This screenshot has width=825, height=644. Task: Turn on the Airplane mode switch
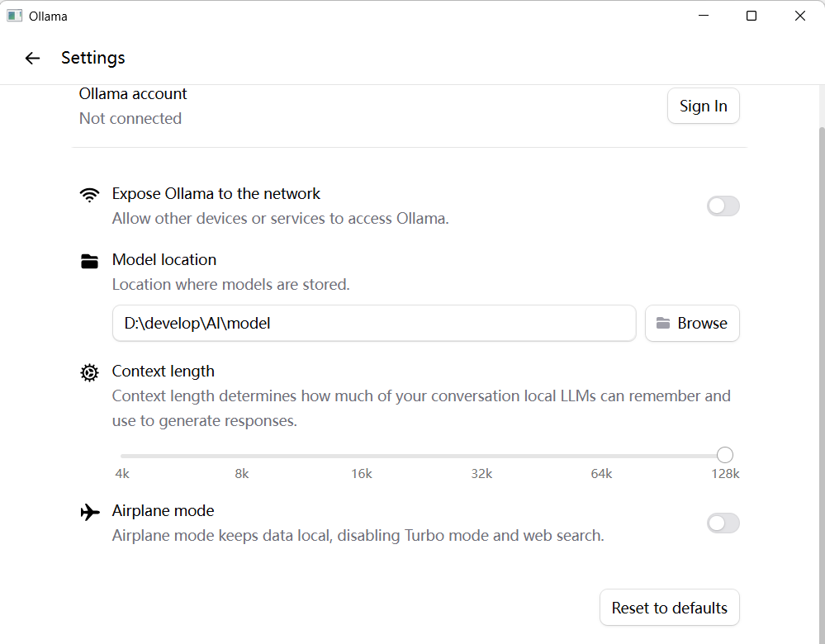(723, 523)
